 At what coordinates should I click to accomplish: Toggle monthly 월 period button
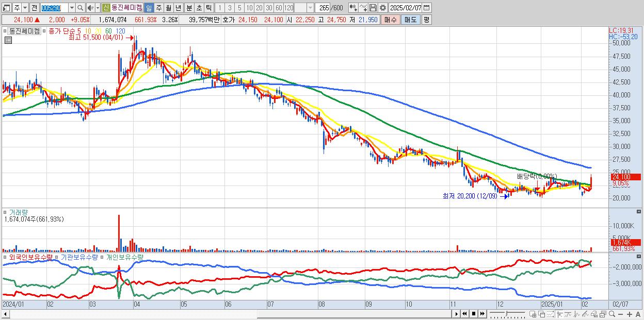(168, 8)
